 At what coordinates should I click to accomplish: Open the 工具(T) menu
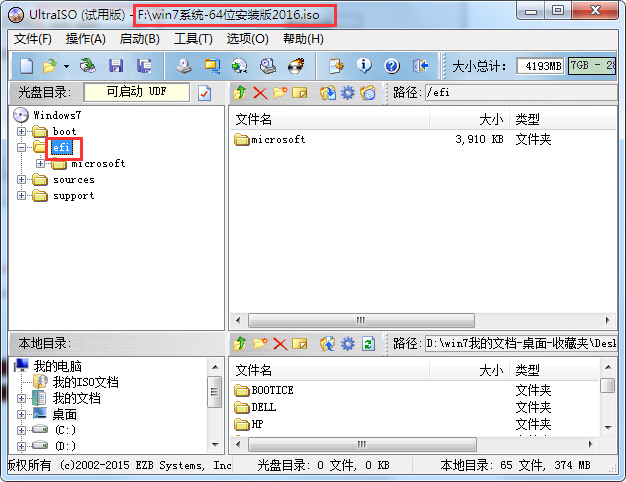pyautogui.click(x=193, y=39)
